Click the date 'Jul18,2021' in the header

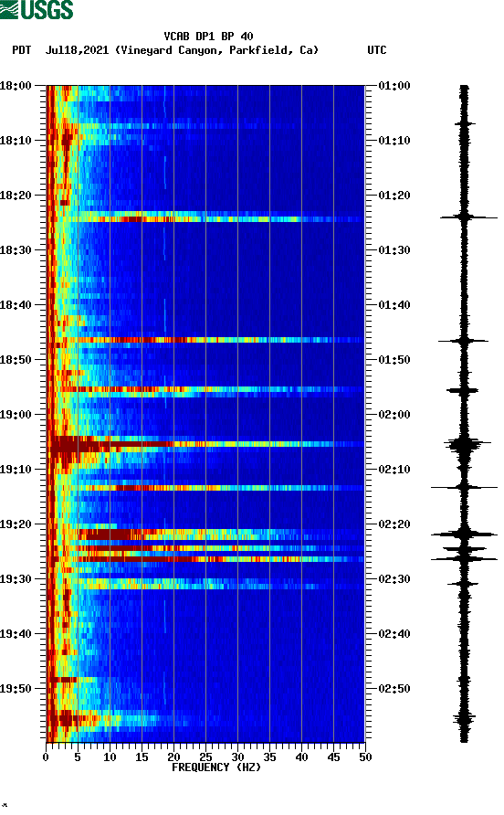[77, 50]
